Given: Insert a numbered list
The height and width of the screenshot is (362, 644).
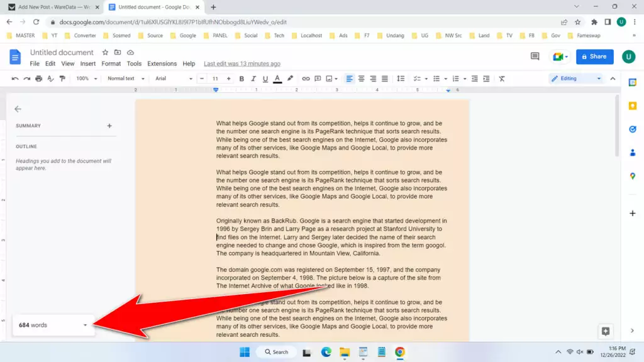Looking at the screenshot, I should tap(455, 79).
